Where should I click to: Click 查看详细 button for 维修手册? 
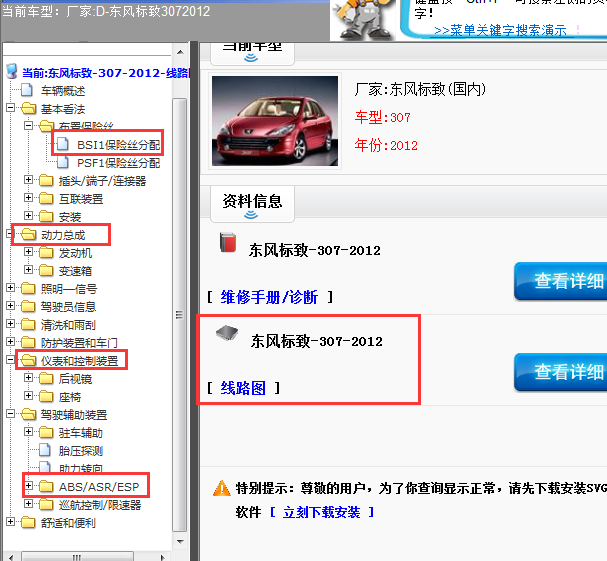tap(561, 281)
